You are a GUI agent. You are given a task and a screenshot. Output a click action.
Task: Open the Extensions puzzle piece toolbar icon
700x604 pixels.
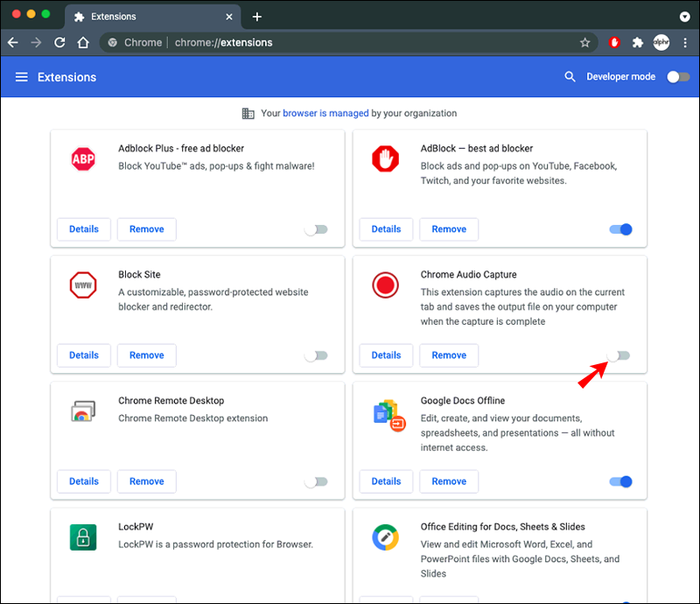[x=638, y=42]
